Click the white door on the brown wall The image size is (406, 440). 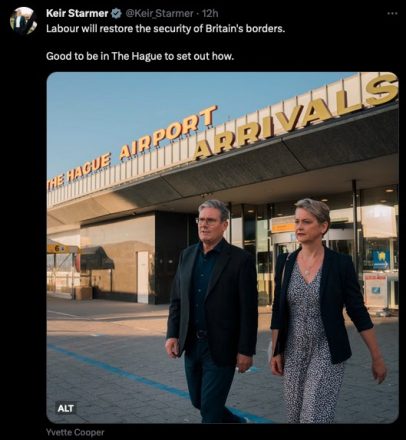pos(143,277)
